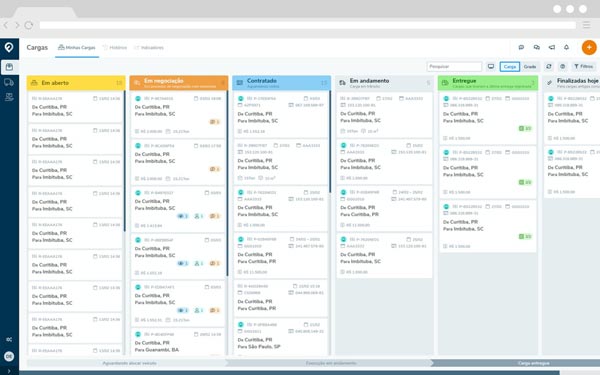Expand the sidebar with bottom chevron

tap(9, 371)
